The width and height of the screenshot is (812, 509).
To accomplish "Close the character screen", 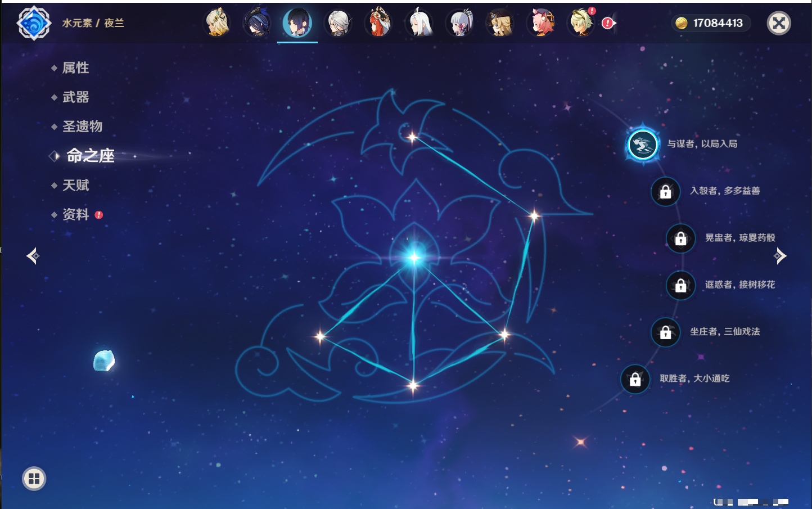I will tap(779, 23).
